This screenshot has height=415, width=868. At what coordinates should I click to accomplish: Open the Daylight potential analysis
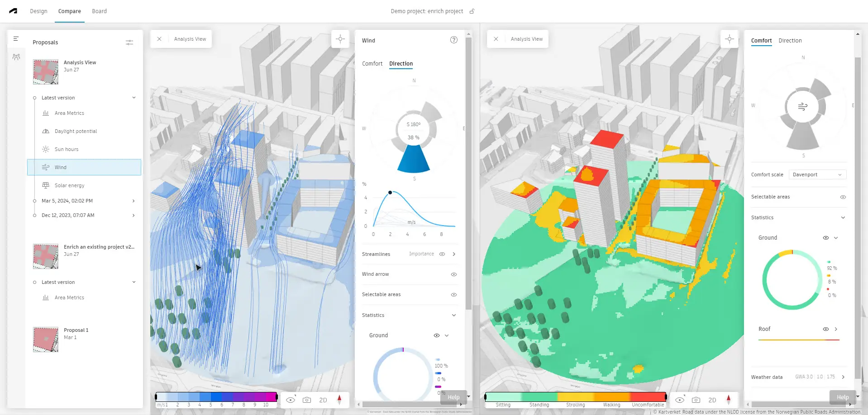[x=76, y=131]
